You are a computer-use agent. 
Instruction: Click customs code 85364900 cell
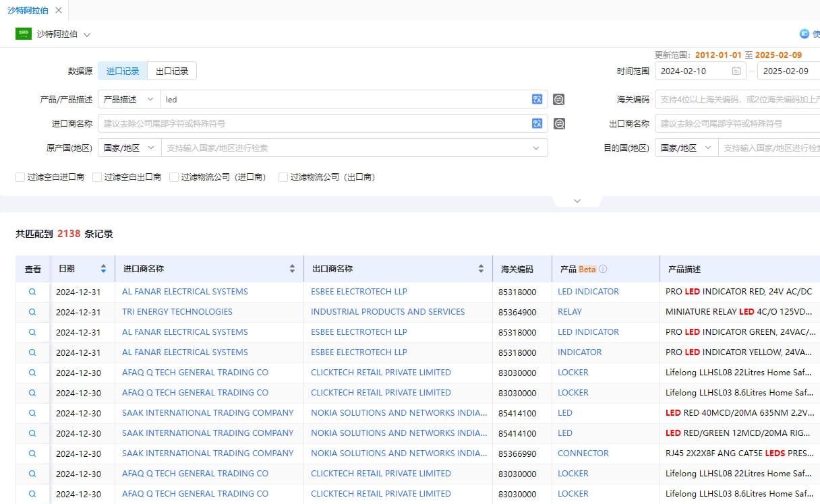click(517, 312)
